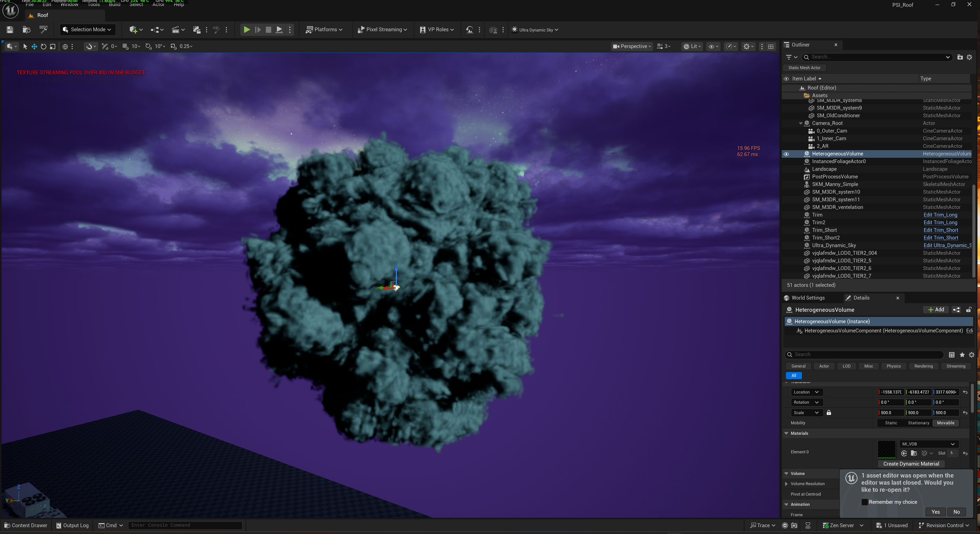Collapse the Camera_Root tree item
Image resolution: width=980 pixels, height=534 pixels.
click(x=800, y=123)
